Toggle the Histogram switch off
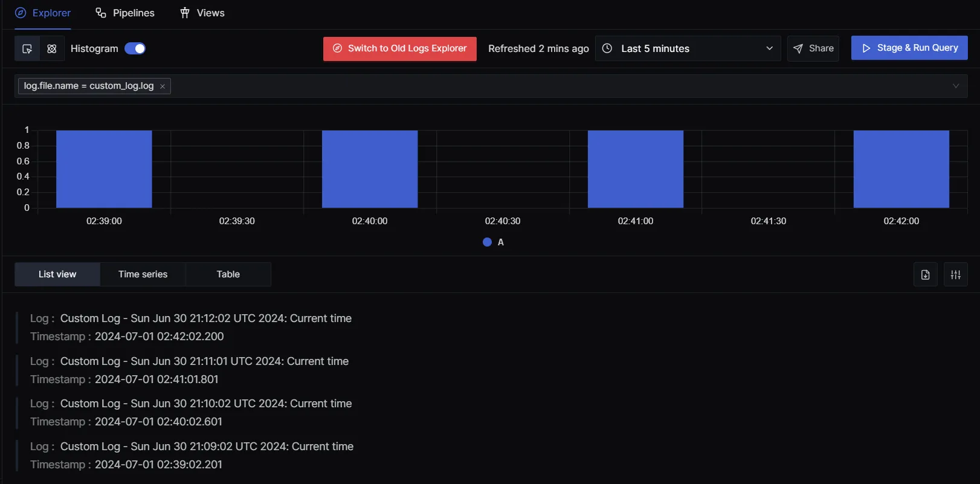 click(x=135, y=48)
